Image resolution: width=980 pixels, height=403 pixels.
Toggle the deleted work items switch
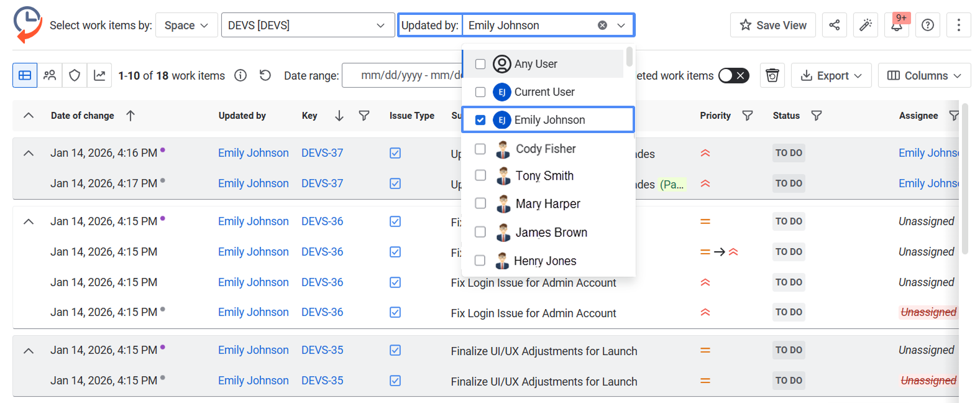tap(733, 76)
